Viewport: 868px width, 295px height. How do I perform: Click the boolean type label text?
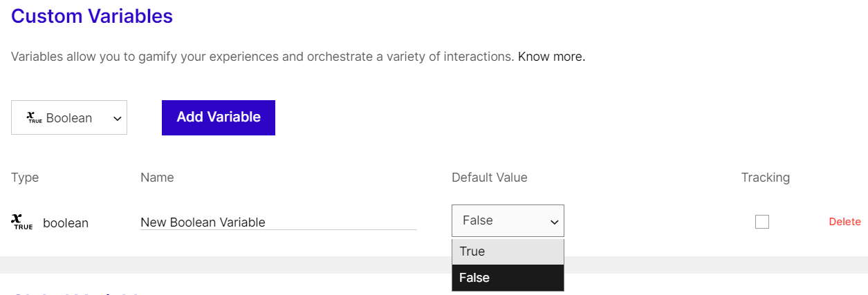coord(66,223)
